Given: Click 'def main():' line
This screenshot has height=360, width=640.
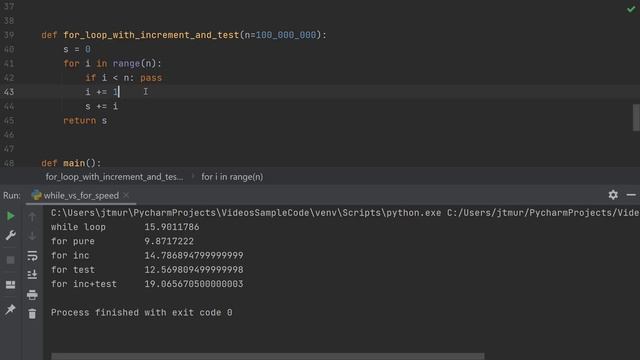Looking at the screenshot, I should [x=71, y=163].
